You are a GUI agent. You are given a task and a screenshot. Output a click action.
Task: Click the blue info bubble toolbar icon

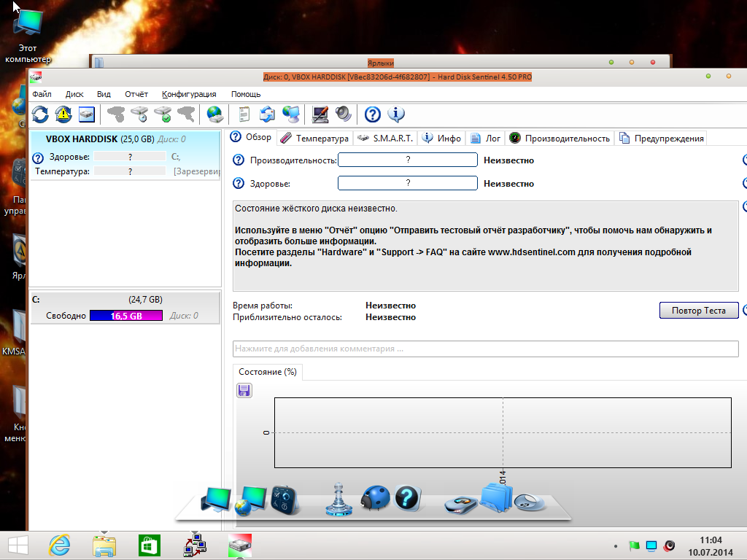coord(396,114)
